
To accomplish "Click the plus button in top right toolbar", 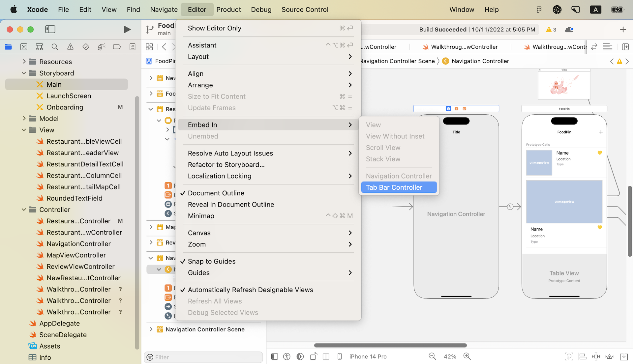I will click(623, 29).
